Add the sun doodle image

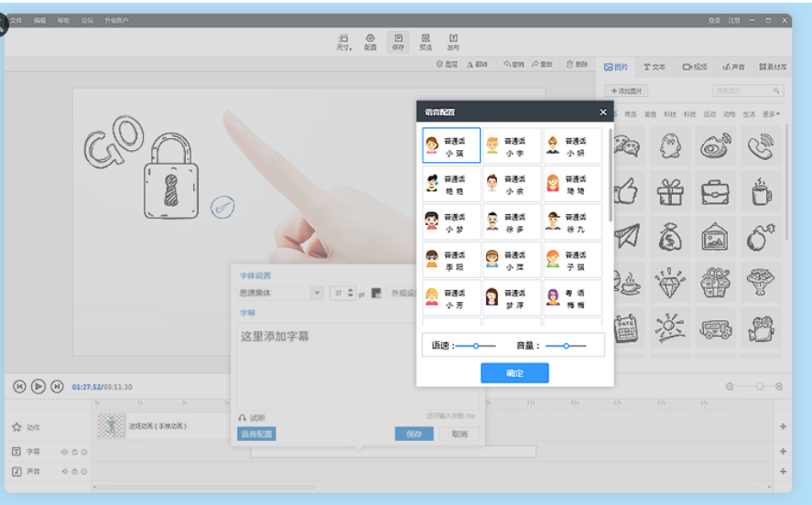click(670, 328)
